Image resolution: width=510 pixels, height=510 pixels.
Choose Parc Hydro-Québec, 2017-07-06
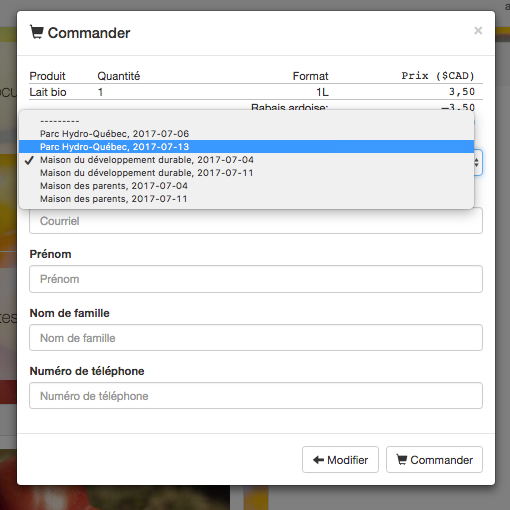pyautogui.click(x=246, y=134)
